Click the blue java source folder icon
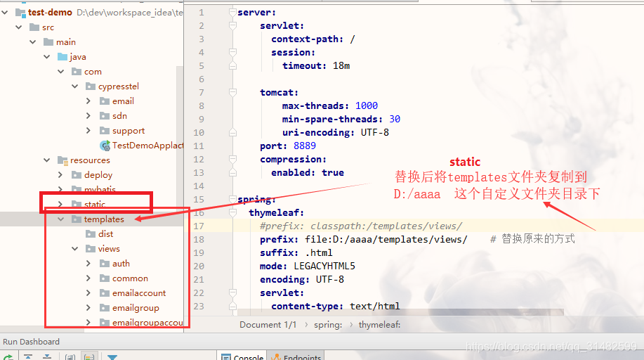Screen dimensions: 644x360 pyautogui.click(x=62, y=57)
